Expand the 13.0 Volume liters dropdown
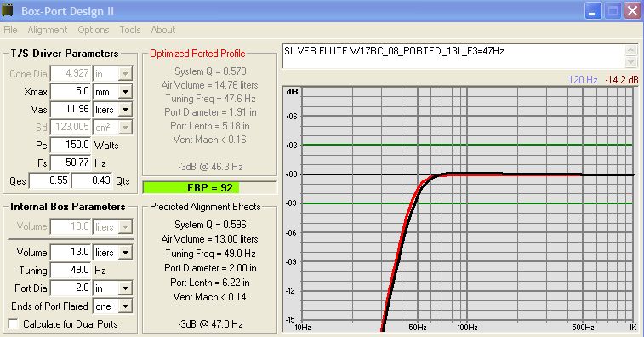 pyautogui.click(x=125, y=253)
